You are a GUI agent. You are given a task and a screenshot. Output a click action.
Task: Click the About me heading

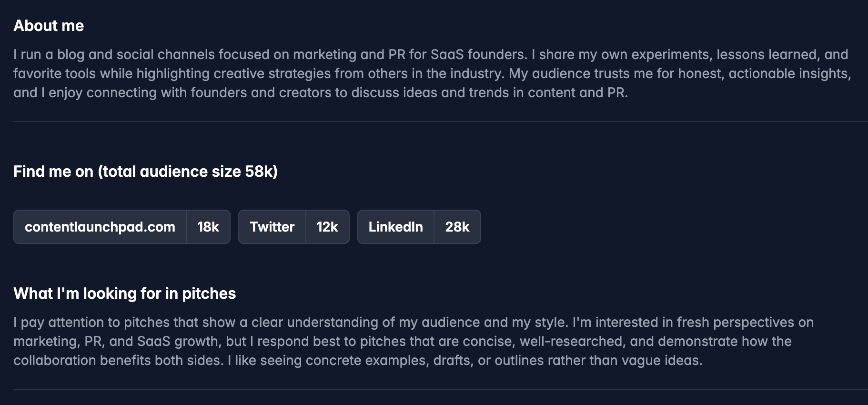(49, 26)
